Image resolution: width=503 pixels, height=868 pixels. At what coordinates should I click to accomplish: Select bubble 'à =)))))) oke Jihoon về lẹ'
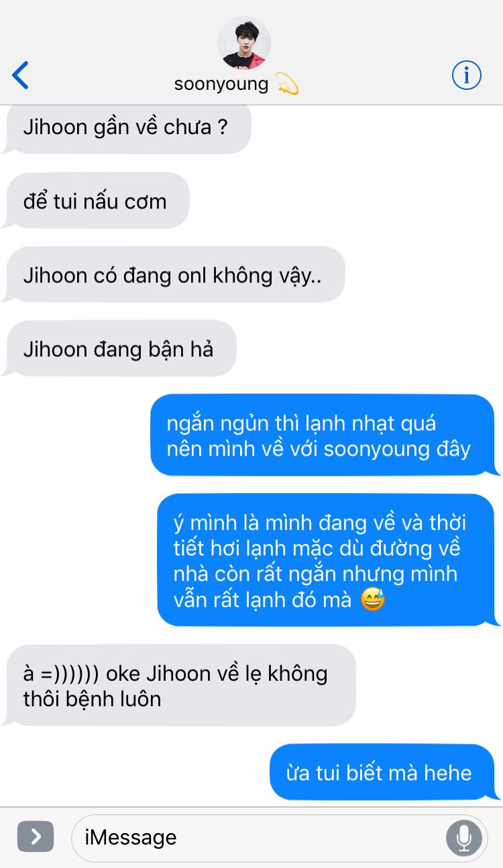pos(178,685)
